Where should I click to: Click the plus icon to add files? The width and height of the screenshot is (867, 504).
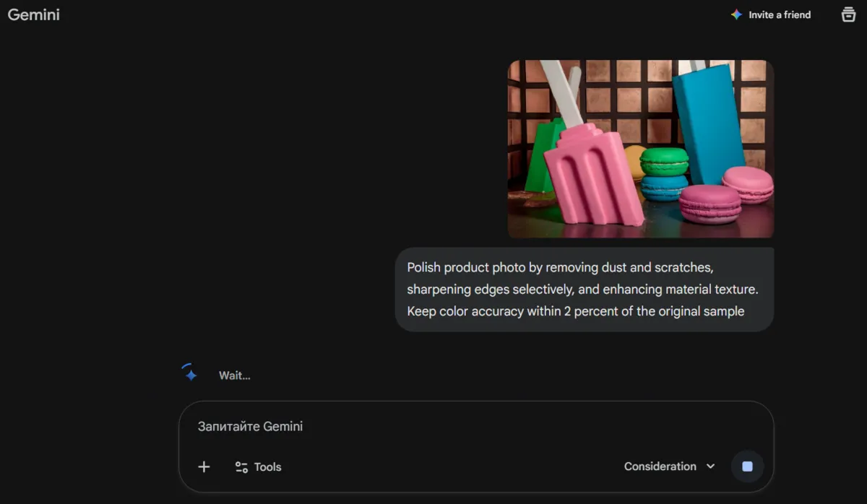pos(204,467)
